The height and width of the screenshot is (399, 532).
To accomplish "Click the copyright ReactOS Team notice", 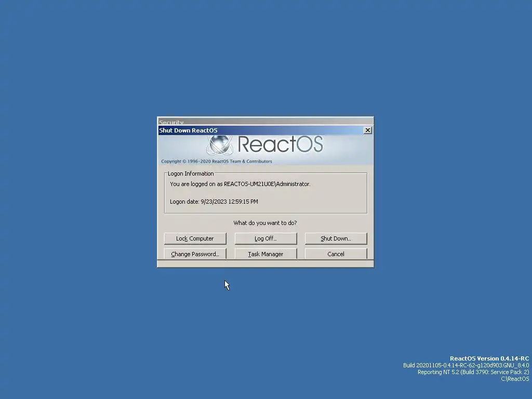I will tap(217, 161).
